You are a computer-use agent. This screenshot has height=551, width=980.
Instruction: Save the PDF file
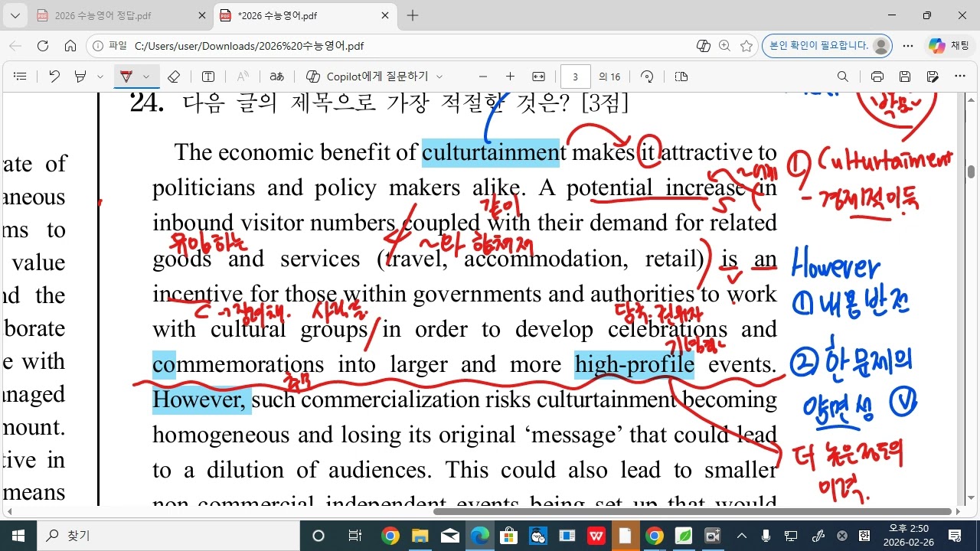coord(905,77)
